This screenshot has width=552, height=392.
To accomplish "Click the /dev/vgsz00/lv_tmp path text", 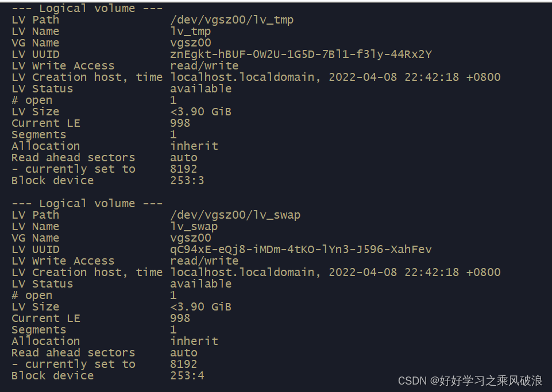I will tap(231, 20).
